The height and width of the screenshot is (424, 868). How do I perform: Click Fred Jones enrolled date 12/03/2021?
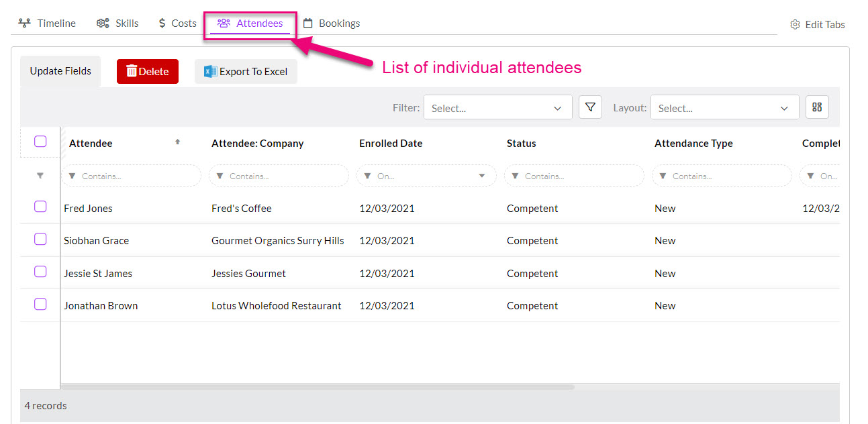click(387, 209)
